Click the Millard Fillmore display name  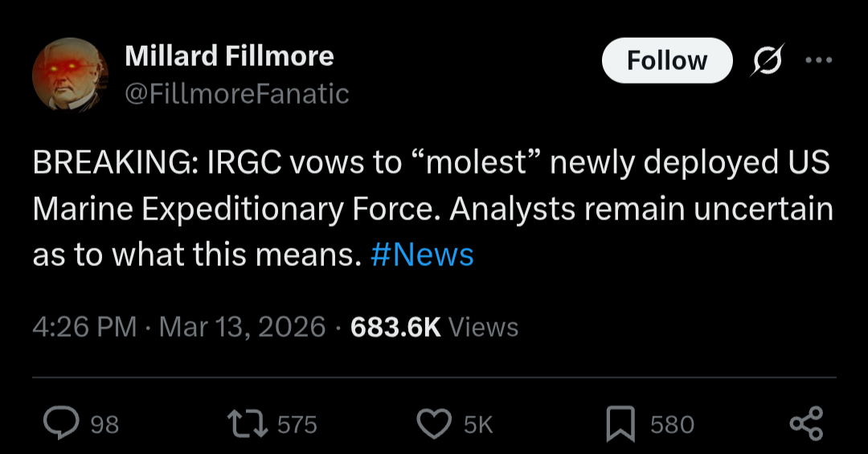click(229, 56)
